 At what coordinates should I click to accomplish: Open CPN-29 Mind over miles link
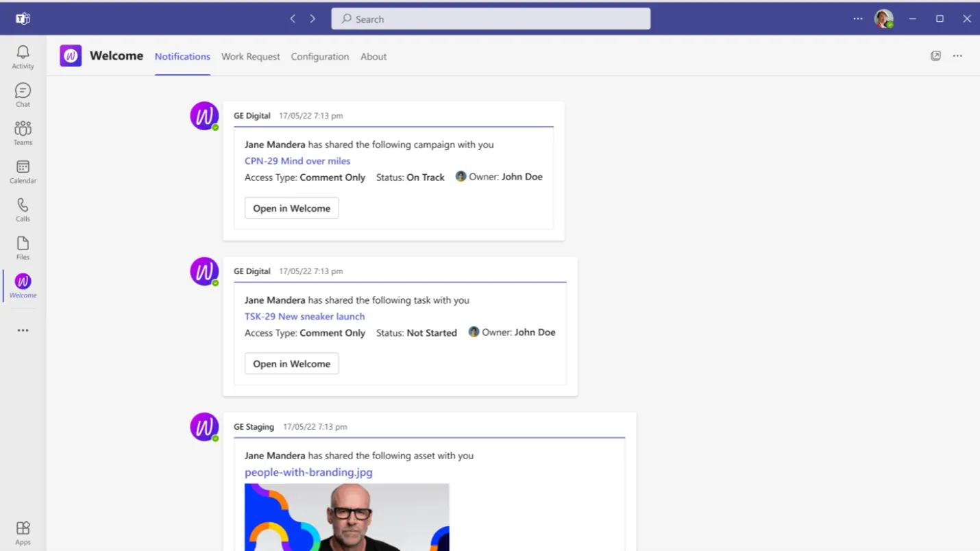pyautogui.click(x=297, y=161)
